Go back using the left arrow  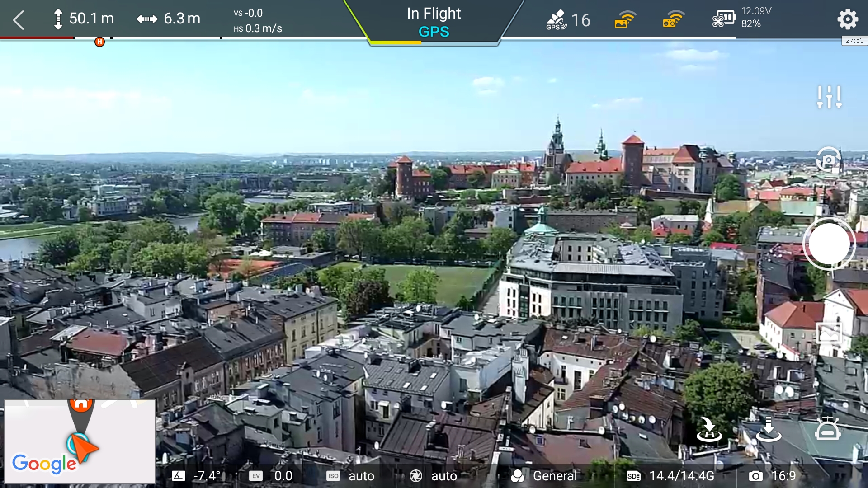tap(19, 20)
